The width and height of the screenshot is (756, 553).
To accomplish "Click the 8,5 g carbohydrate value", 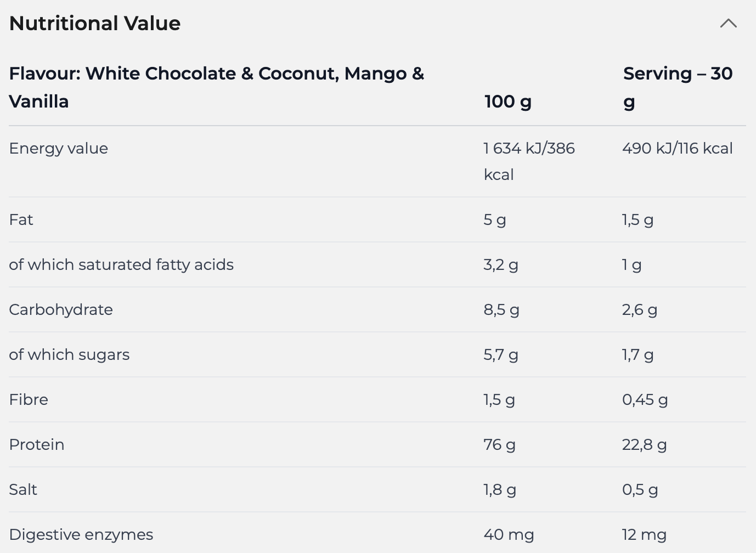I will tap(501, 309).
